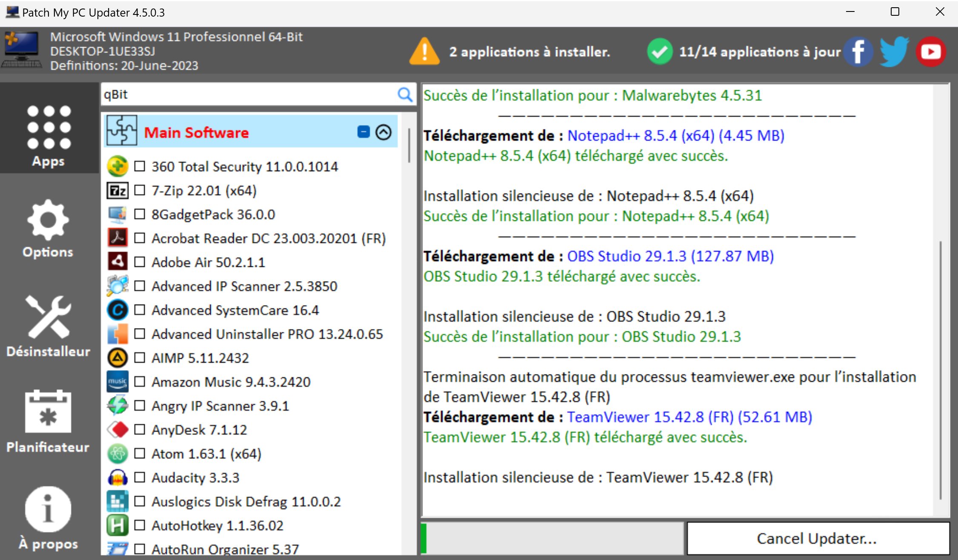Image resolution: width=958 pixels, height=560 pixels.
Task: Open the Facebook page icon
Action: click(x=858, y=51)
